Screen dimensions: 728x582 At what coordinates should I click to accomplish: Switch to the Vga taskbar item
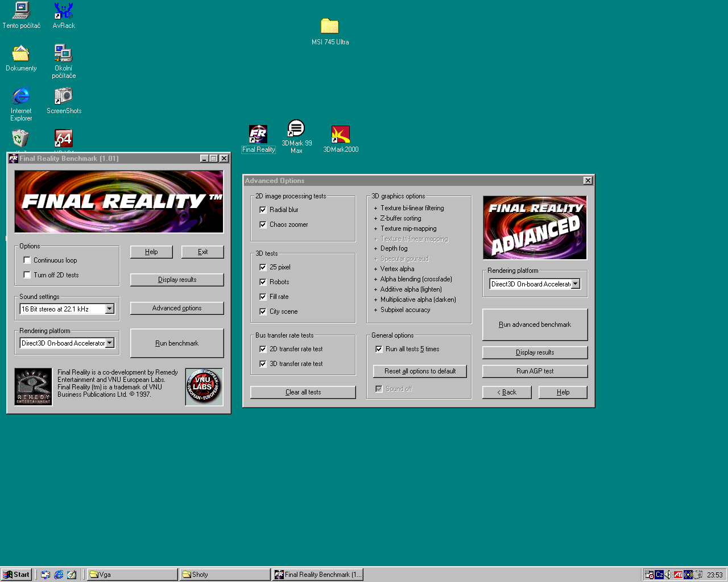pos(132,575)
